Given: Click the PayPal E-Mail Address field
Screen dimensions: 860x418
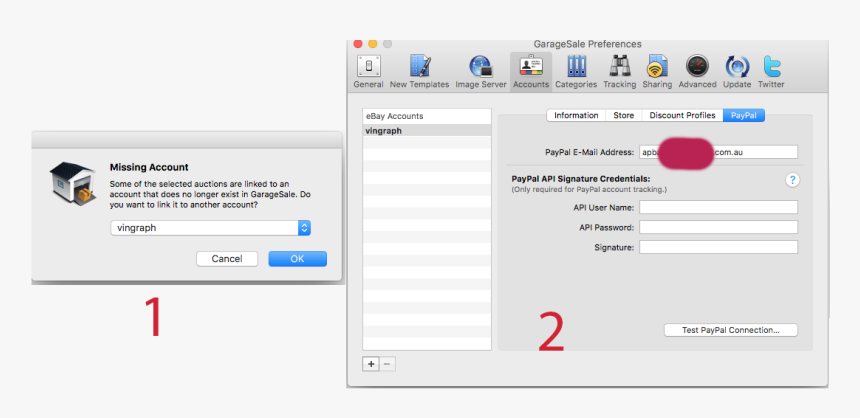Looking at the screenshot, I should click(x=718, y=152).
